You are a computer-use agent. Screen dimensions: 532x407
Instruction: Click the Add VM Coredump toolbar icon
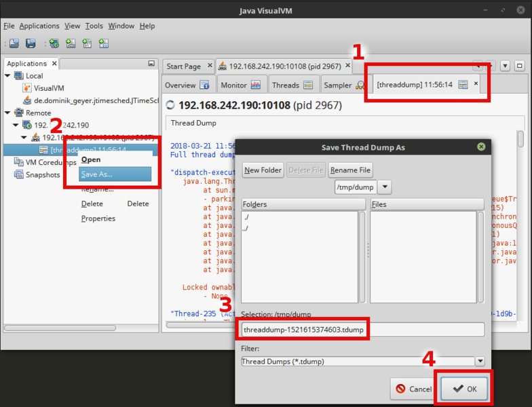pyautogui.click(x=87, y=43)
